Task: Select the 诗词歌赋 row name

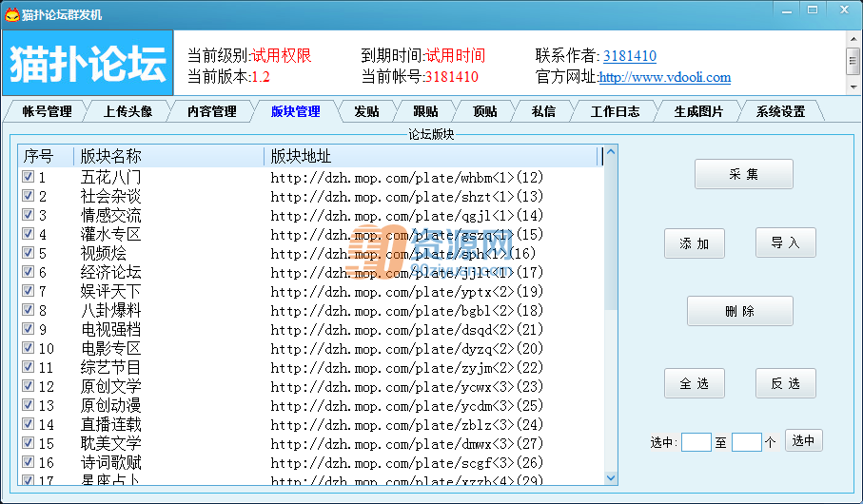Action: click(110, 462)
